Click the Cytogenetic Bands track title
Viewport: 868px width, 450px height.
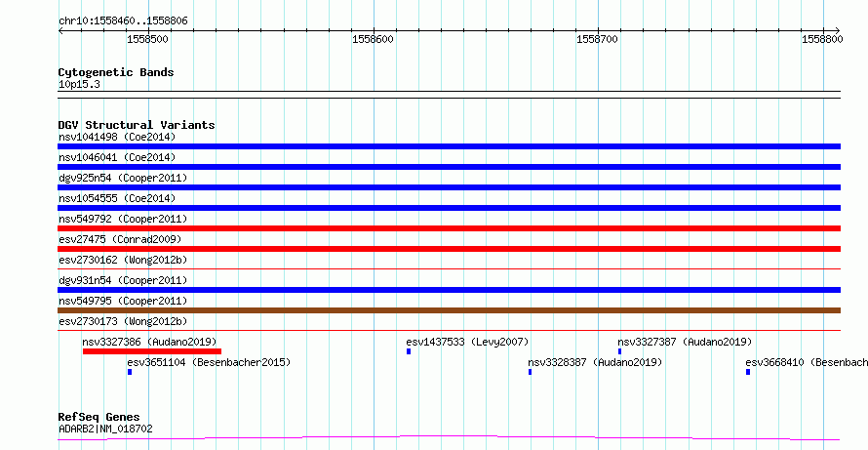pyautogui.click(x=116, y=72)
